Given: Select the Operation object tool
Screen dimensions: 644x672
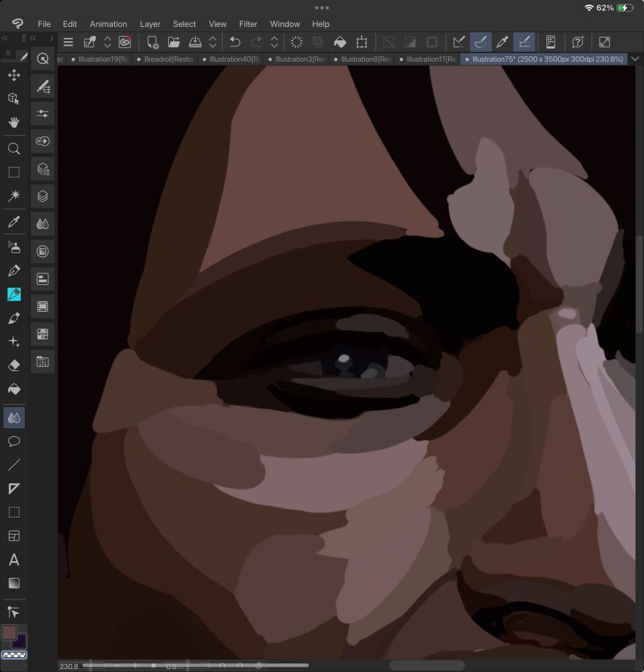Looking at the screenshot, I should coord(14,99).
